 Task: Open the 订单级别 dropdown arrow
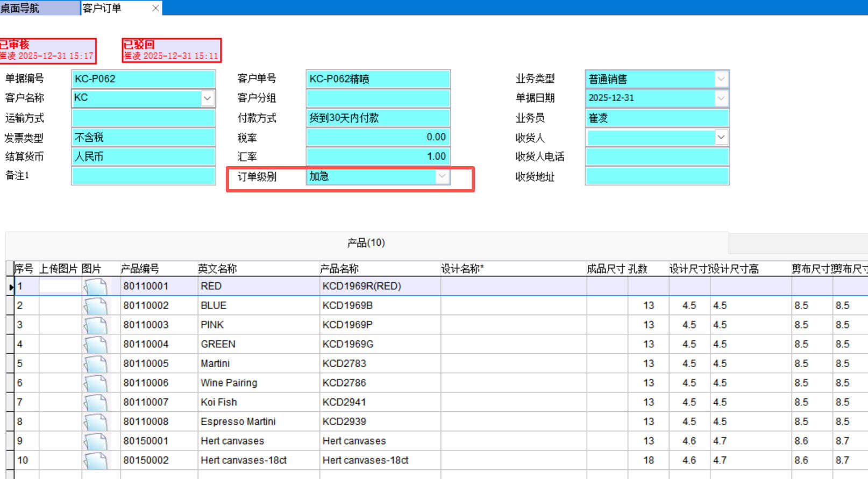pyautogui.click(x=442, y=176)
